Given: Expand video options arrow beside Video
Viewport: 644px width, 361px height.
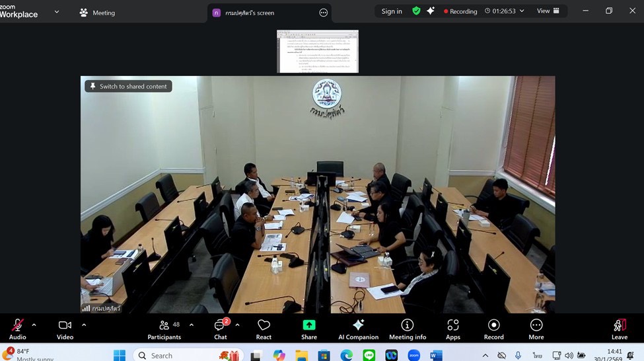Looking at the screenshot, I should (x=84, y=325).
